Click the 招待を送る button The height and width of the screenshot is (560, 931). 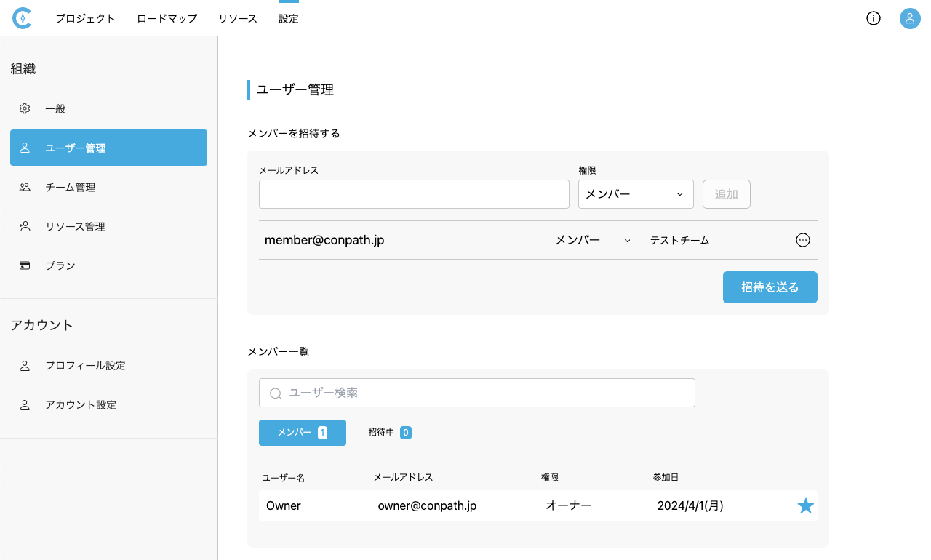click(x=770, y=287)
